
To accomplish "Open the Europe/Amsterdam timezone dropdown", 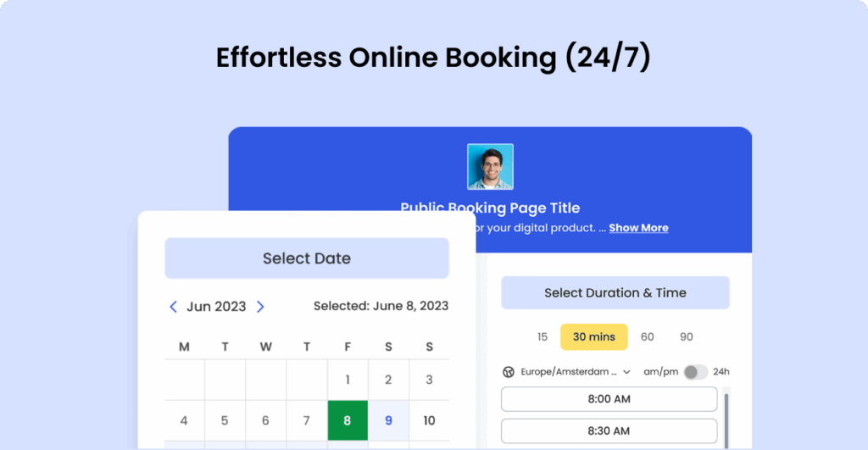I will point(576,372).
